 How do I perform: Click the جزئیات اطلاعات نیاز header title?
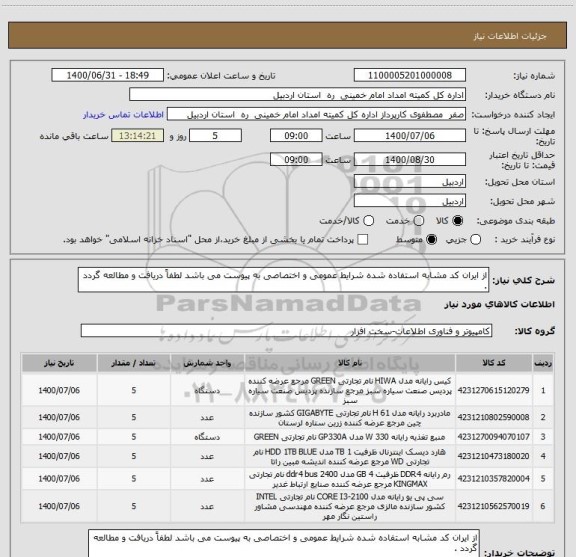point(510,36)
